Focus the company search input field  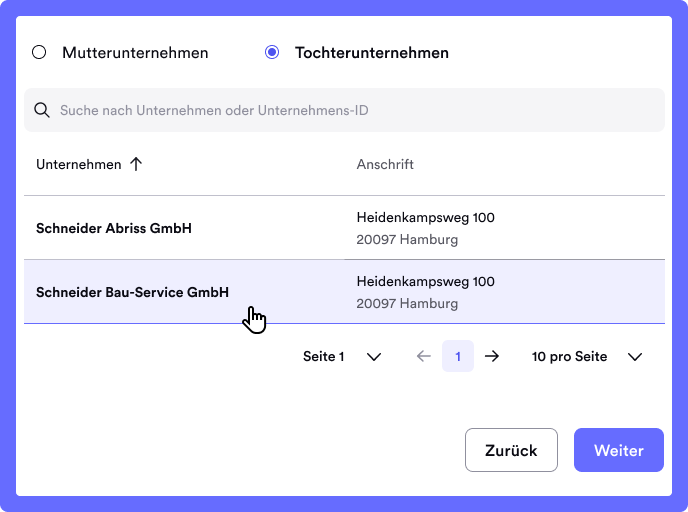point(344,110)
